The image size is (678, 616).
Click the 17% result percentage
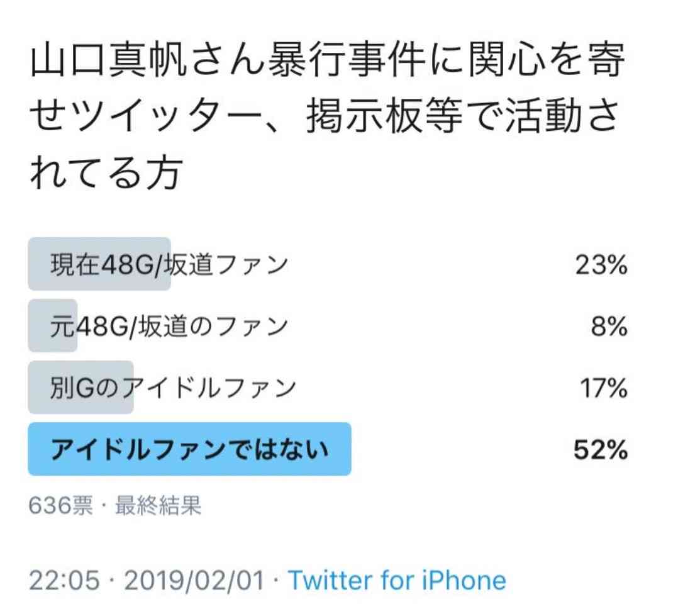[604, 388]
